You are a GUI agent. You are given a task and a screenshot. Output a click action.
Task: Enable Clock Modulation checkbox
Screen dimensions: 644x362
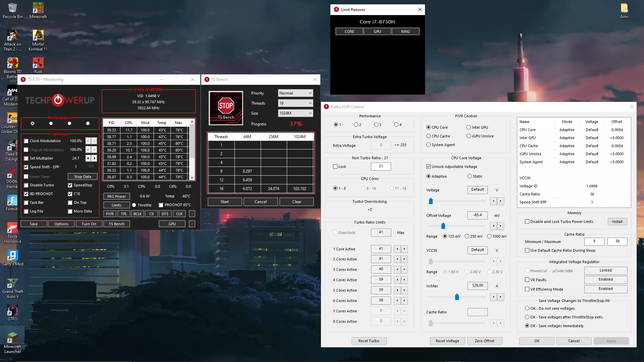pyautogui.click(x=26, y=141)
